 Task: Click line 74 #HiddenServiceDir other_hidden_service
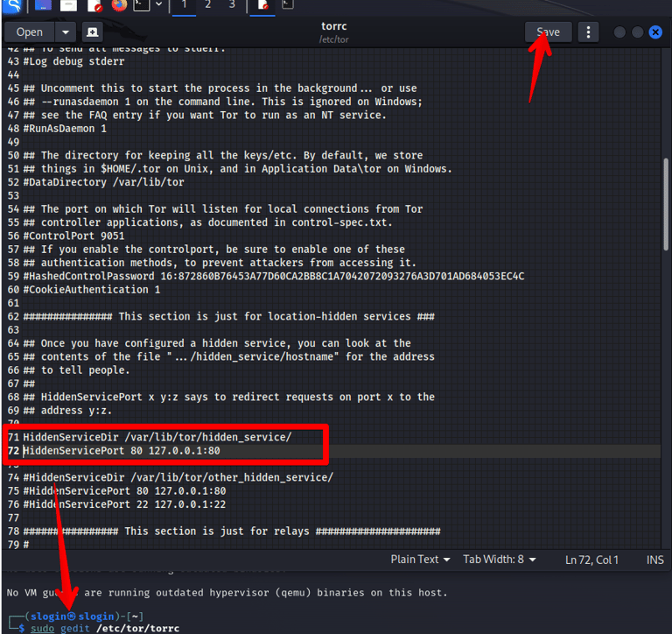(x=178, y=477)
